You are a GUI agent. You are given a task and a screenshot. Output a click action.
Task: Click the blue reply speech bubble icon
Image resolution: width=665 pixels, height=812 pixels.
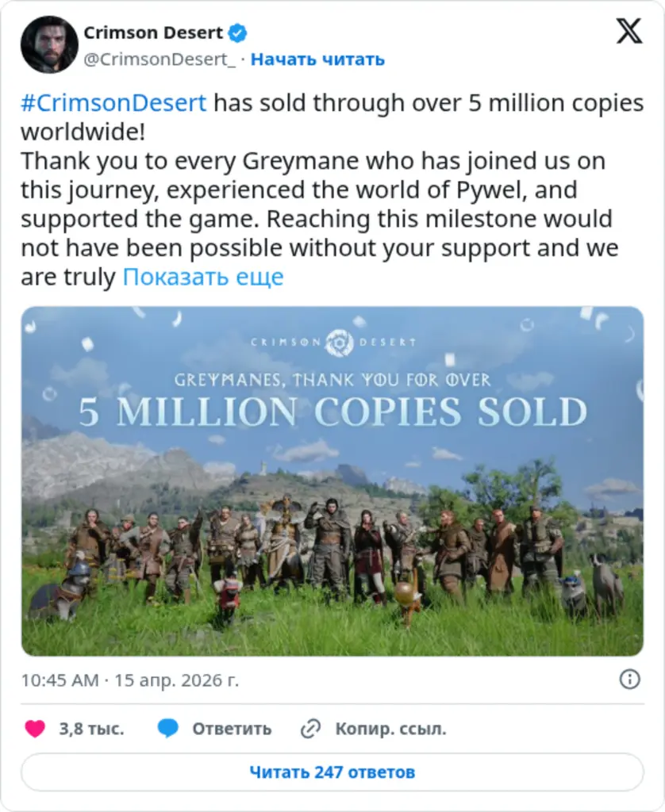pos(166,726)
